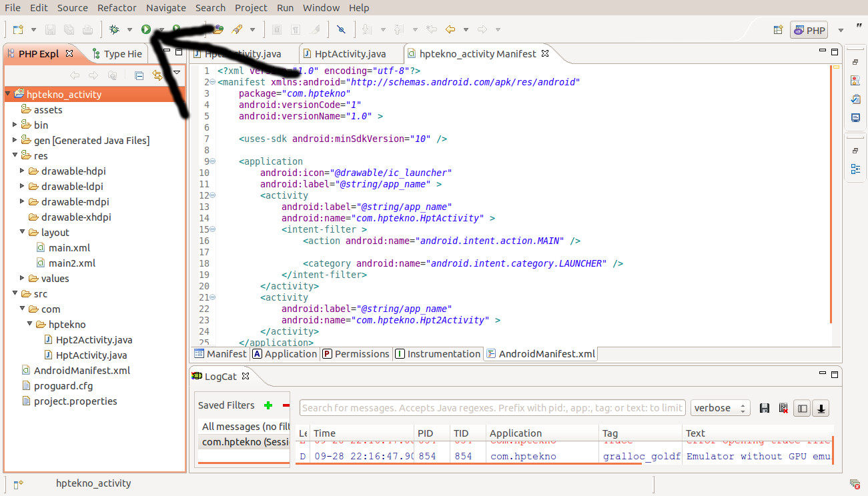Expand the drawable-mdpi folder
This screenshot has height=496, width=868.
23,201
